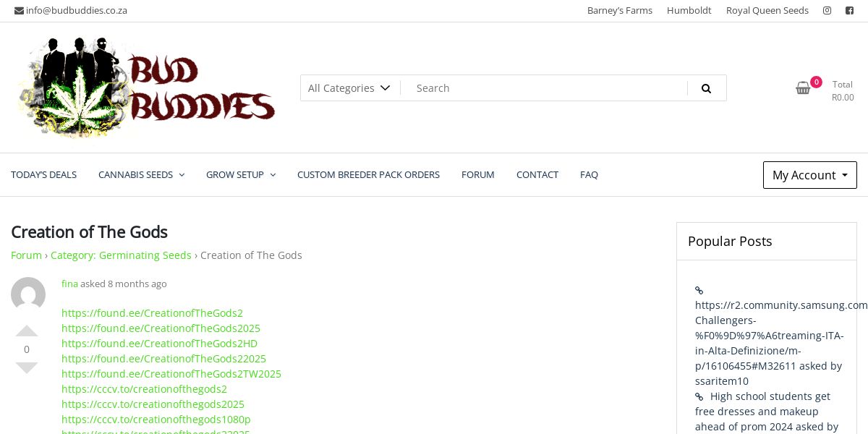Click the asked 8 months ago text
Viewport: 868px width, 434px height.
(x=124, y=284)
